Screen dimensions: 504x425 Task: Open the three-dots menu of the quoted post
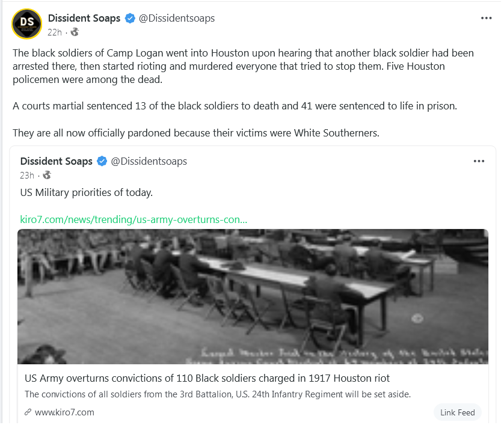pos(479,161)
